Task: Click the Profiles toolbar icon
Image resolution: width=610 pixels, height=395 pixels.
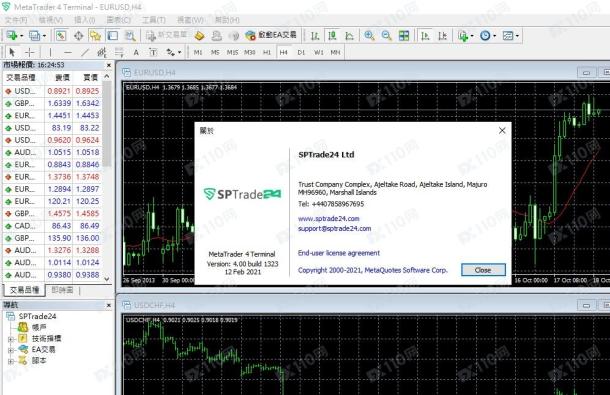Action: tap(34, 36)
